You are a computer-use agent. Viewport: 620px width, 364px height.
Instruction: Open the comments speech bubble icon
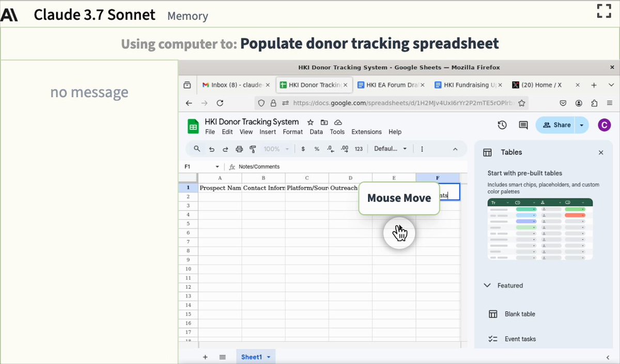[523, 125]
